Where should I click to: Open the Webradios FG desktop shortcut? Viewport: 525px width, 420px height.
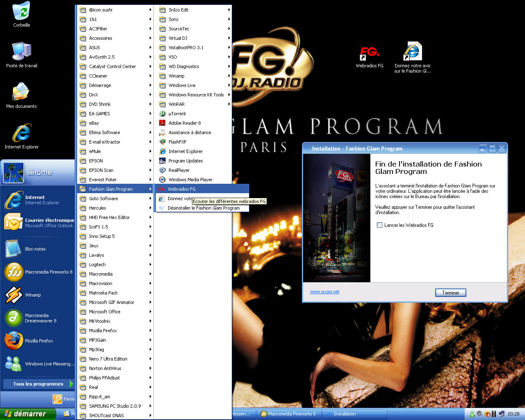[x=370, y=56]
